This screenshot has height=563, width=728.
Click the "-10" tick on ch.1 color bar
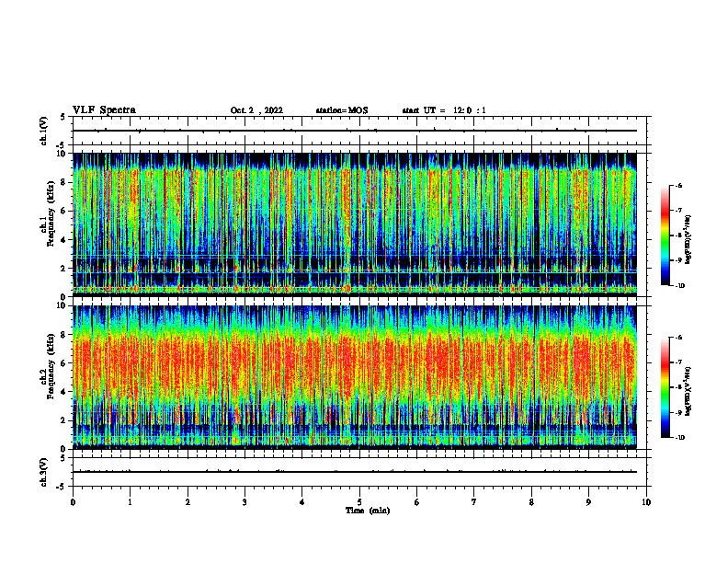(x=679, y=286)
